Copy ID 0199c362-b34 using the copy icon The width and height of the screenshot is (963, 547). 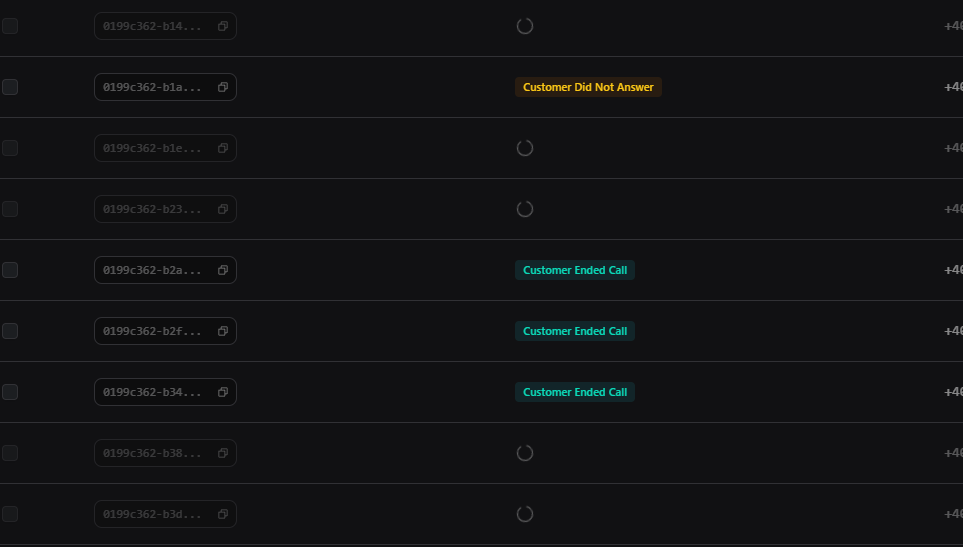pos(223,392)
